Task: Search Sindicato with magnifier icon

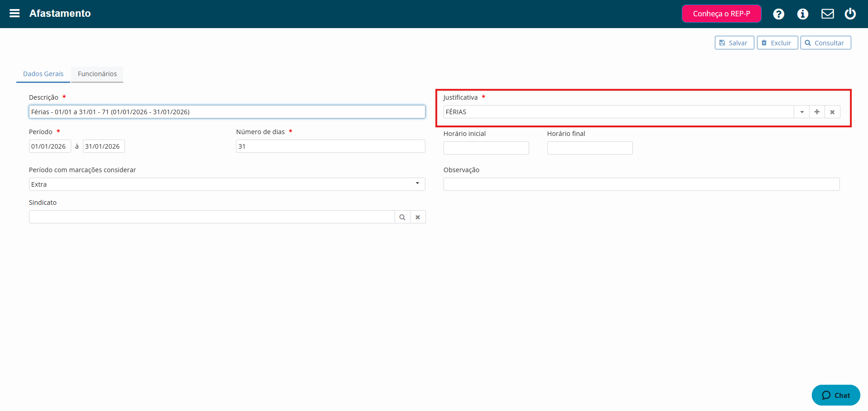Action: tap(402, 217)
